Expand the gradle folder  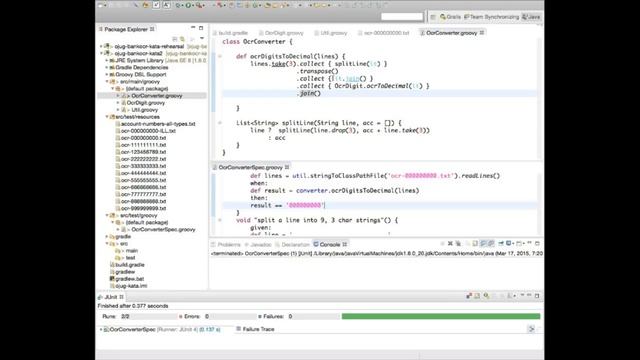tap(107, 236)
